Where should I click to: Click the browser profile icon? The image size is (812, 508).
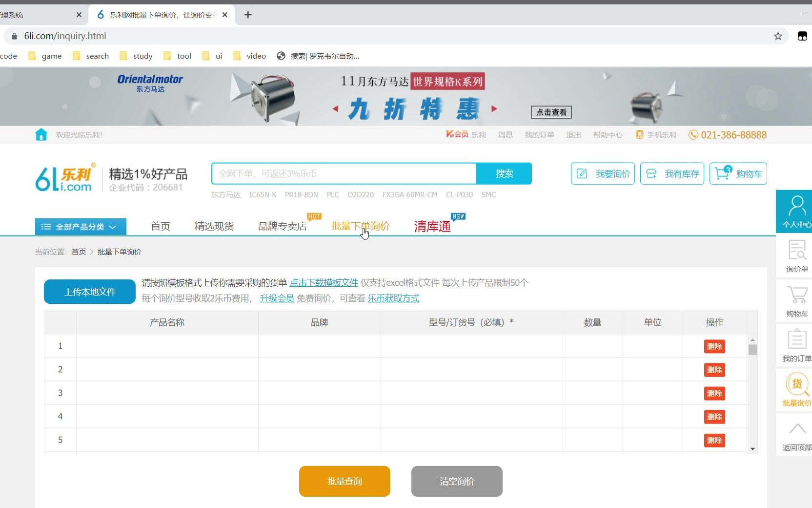(x=802, y=36)
